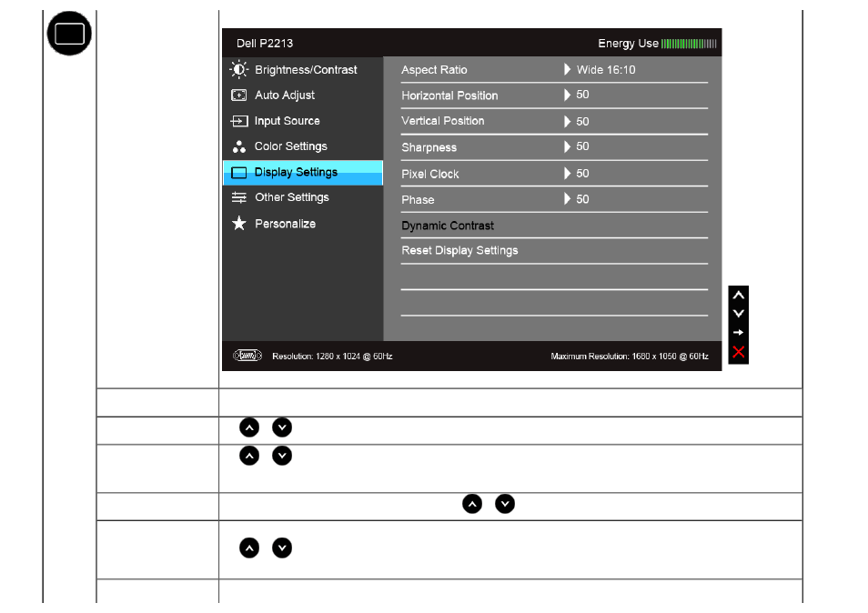This screenshot has height=613, width=868.
Task: Click the right arrow navigation button on OSD
Action: pyautogui.click(x=738, y=333)
